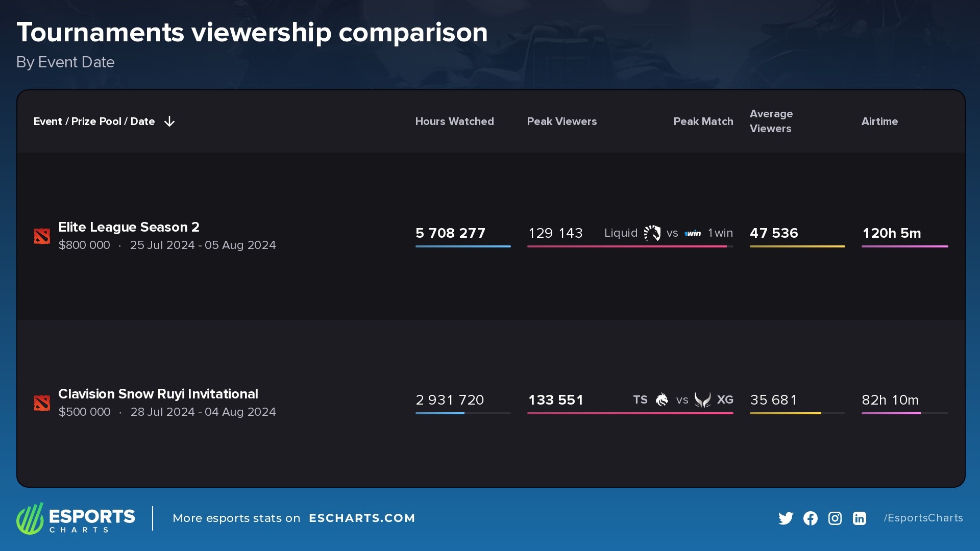This screenshot has width=980, height=551.
Task: Click the Facebook icon in the footer
Action: pyautogui.click(x=810, y=518)
